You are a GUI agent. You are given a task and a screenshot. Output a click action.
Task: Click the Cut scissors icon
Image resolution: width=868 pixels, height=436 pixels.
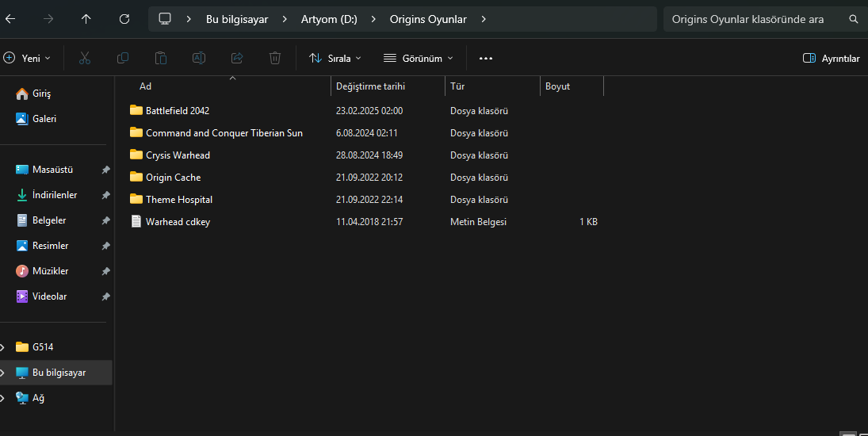click(x=85, y=58)
